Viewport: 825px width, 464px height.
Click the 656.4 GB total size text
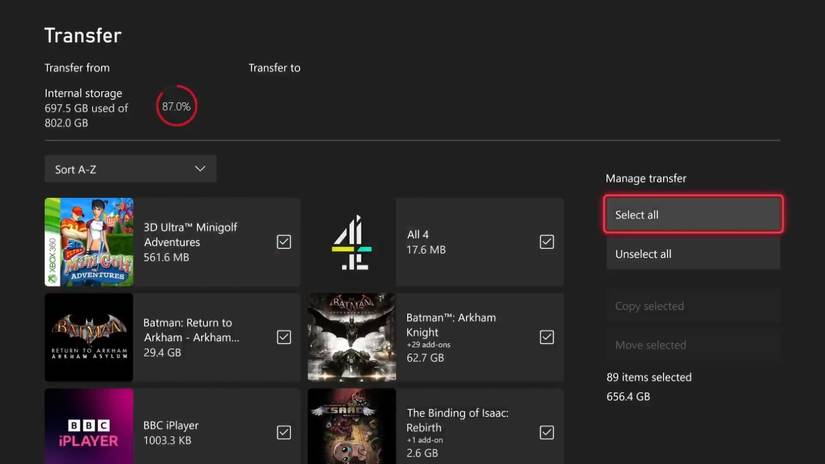(x=628, y=397)
